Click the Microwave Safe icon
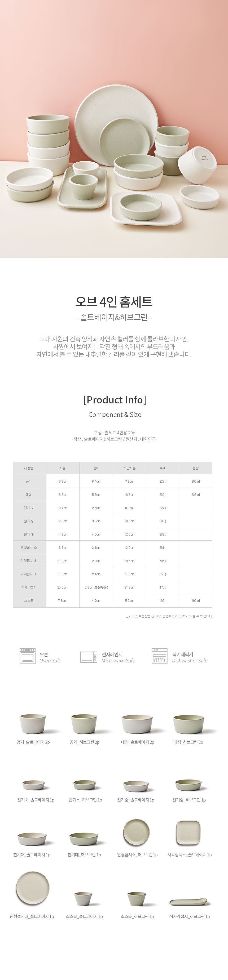 pyautogui.click(x=88, y=657)
